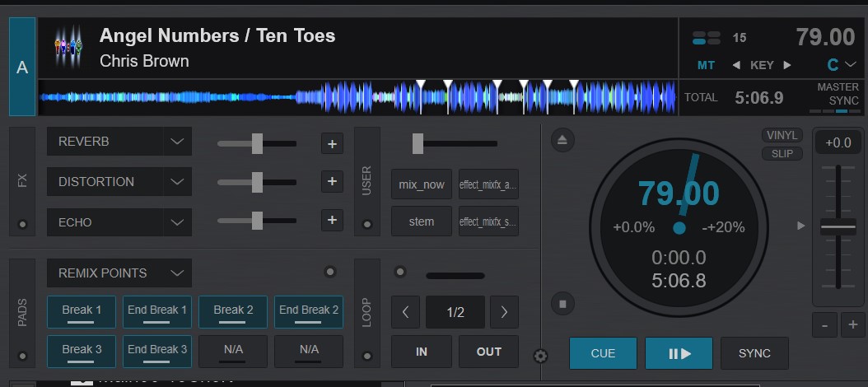Click the +0.0 pitch value box

838,142
